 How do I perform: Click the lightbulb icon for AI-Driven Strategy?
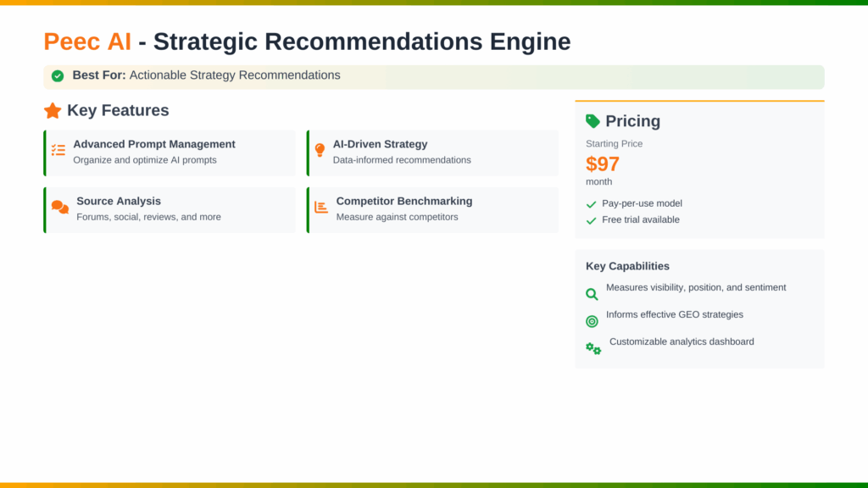click(x=320, y=150)
